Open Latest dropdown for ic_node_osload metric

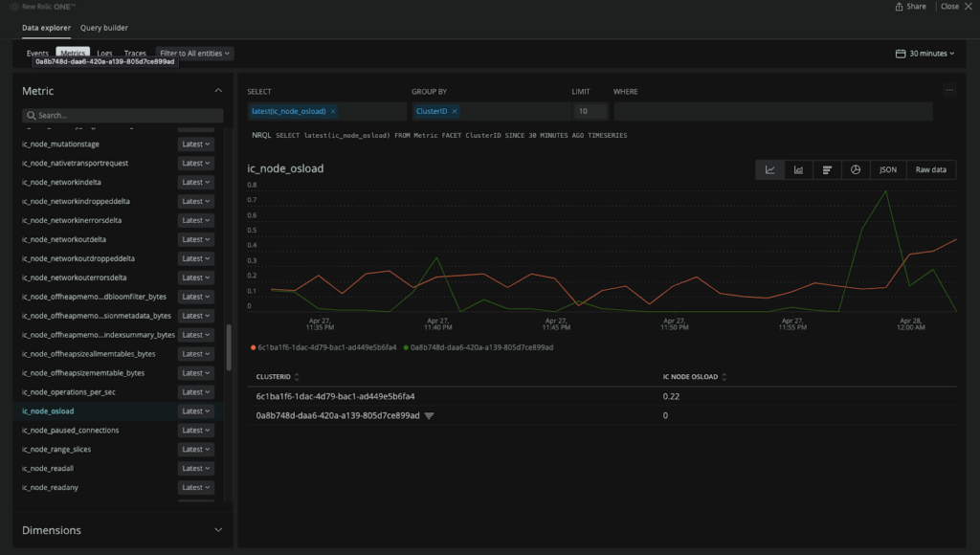[x=196, y=411]
